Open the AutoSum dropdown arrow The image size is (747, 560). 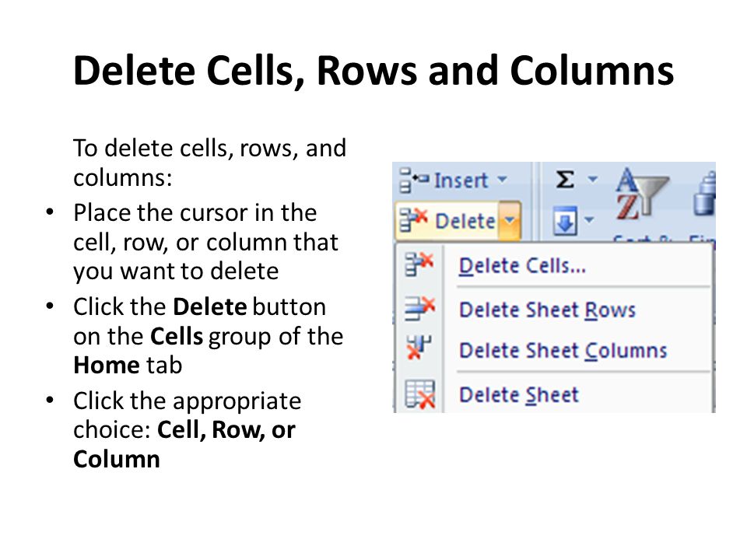pyautogui.click(x=592, y=180)
